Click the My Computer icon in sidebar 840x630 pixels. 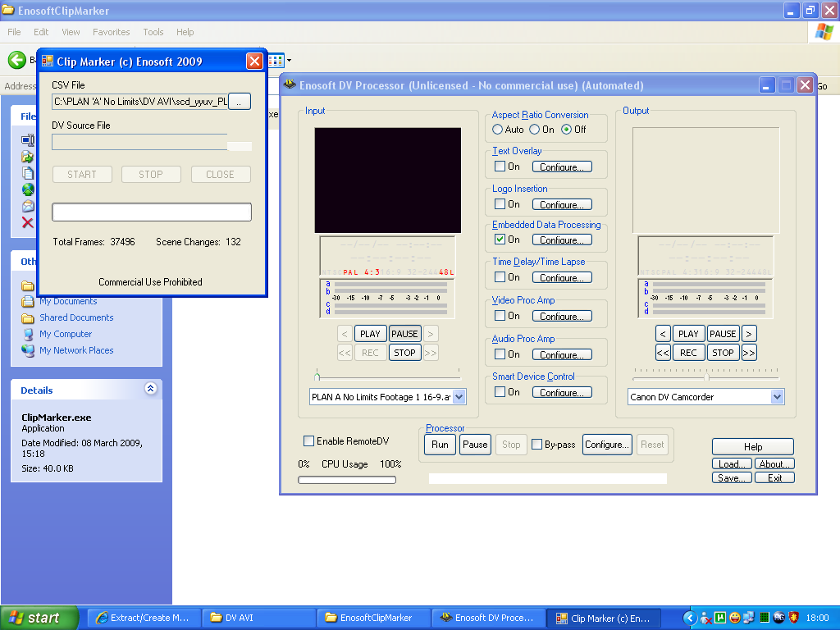click(28, 335)
